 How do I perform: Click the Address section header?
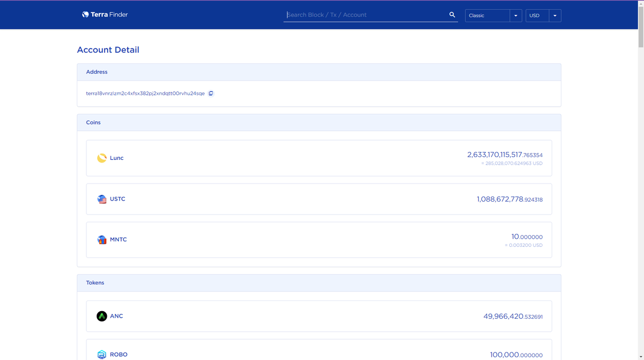(319, 72)
